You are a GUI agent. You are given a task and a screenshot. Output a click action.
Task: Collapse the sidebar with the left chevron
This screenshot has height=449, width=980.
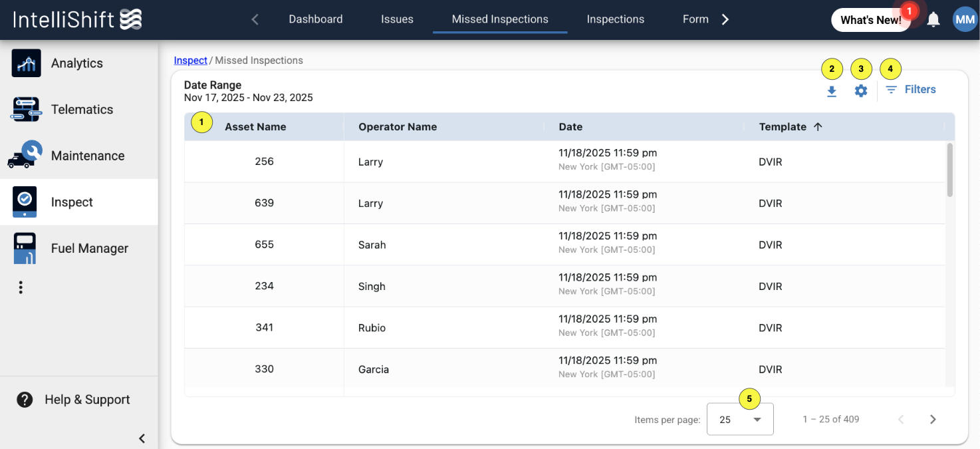[142, 438]
